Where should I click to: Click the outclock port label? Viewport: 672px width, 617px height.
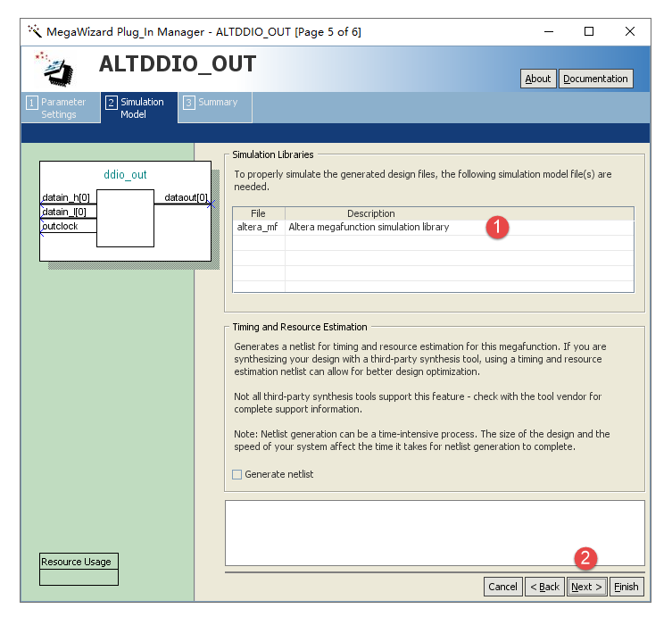pyautogui.click(x=60, y=226)
